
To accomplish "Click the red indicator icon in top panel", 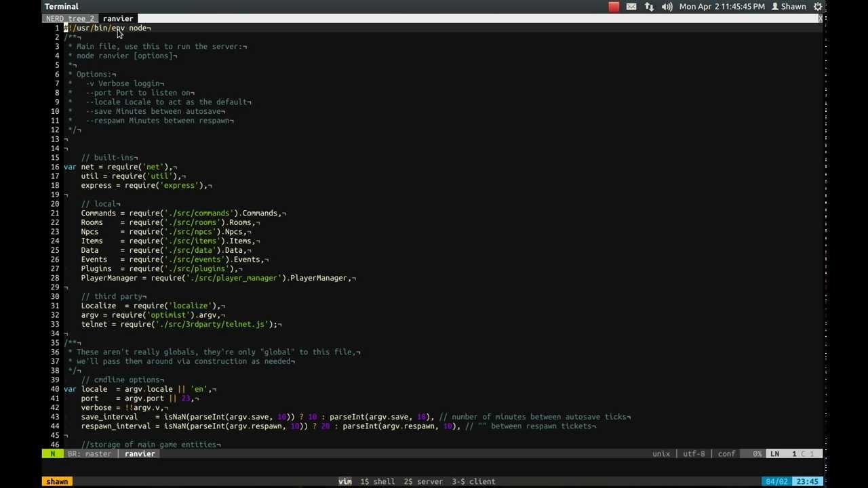I will coord(614,7).
